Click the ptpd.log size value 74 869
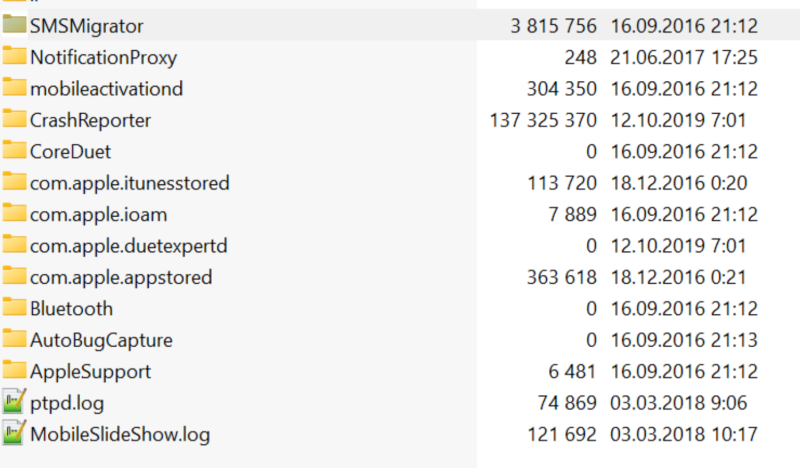800x468 pixels. point(567,403)
